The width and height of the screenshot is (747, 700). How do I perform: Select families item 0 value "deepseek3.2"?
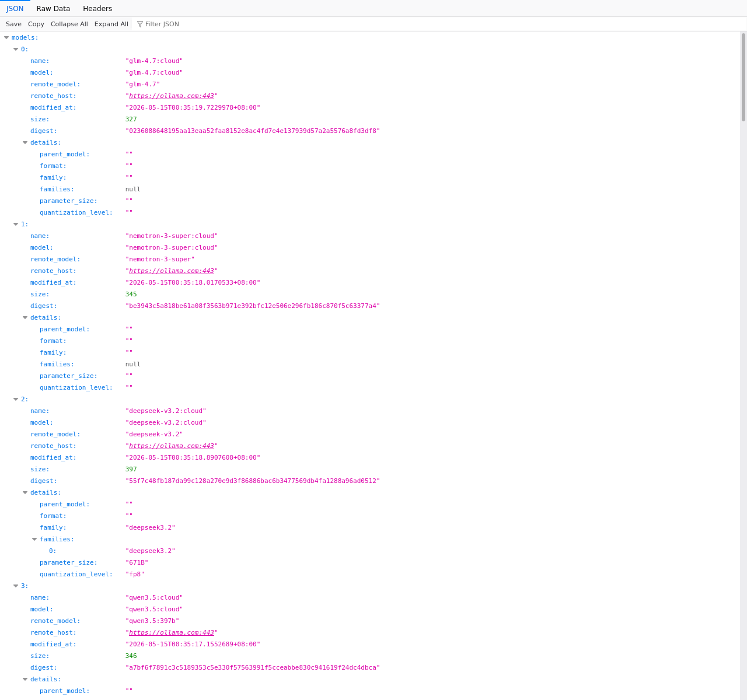[x=151, y=551]
